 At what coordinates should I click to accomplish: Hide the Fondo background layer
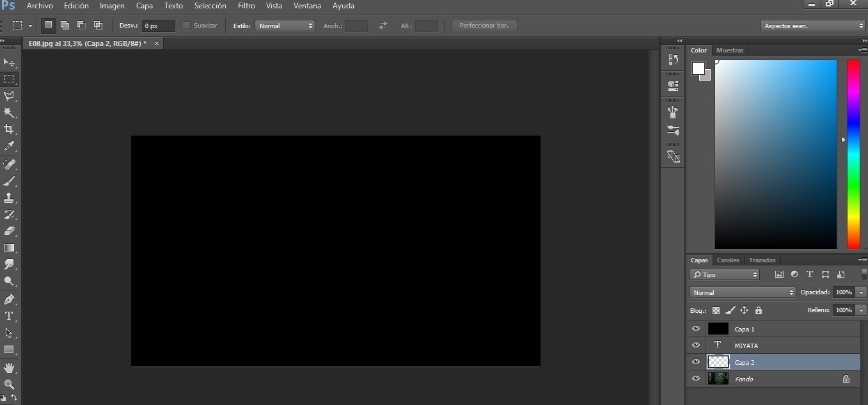coord(696,379)
